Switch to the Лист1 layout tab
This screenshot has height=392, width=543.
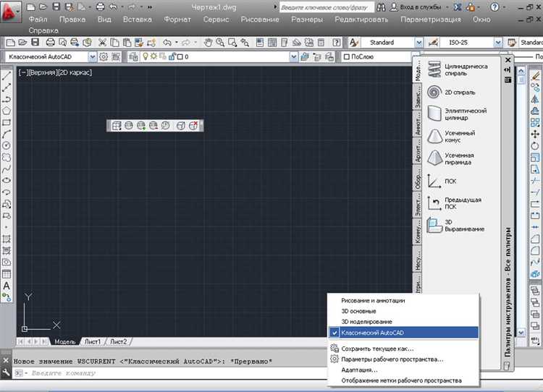93,341
